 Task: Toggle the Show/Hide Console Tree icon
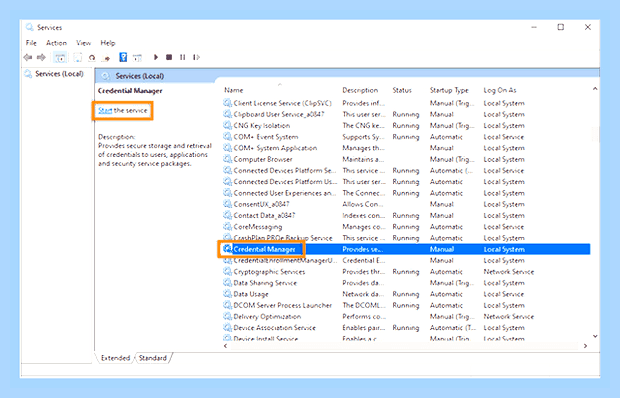click(x=60, y=58)
